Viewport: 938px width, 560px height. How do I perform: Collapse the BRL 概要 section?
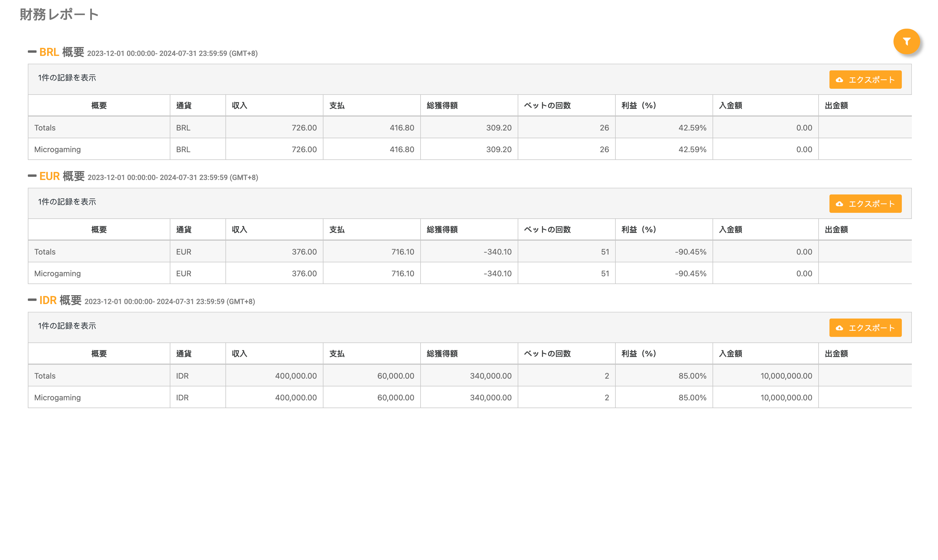pos(32,52)
